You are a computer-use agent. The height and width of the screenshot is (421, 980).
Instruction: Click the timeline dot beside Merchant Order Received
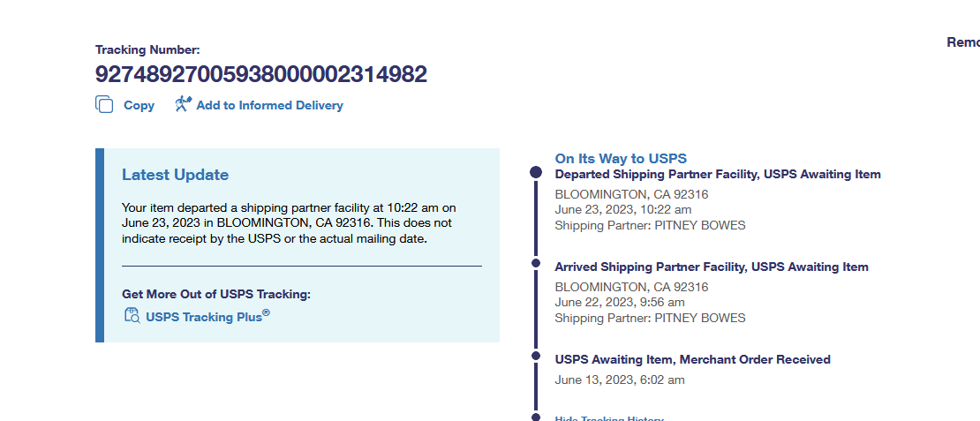tap(536, 356)
